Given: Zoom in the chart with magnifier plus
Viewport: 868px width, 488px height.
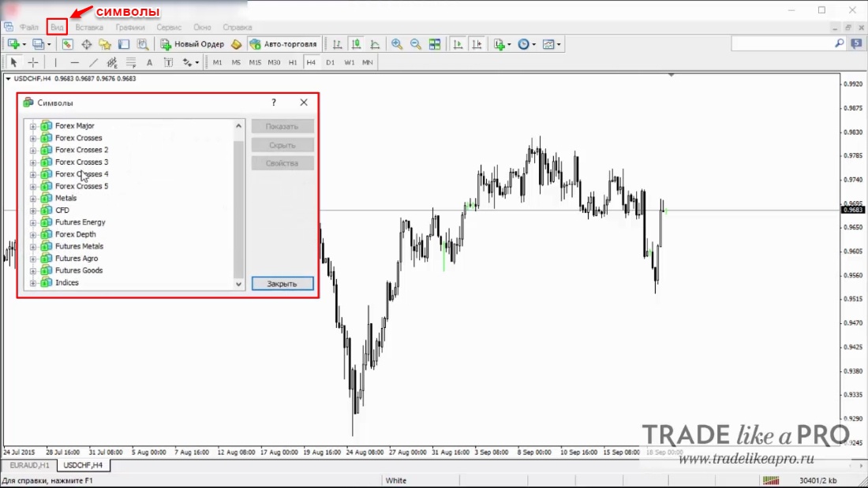Looking at the screenshot, I should pos(397,44).
